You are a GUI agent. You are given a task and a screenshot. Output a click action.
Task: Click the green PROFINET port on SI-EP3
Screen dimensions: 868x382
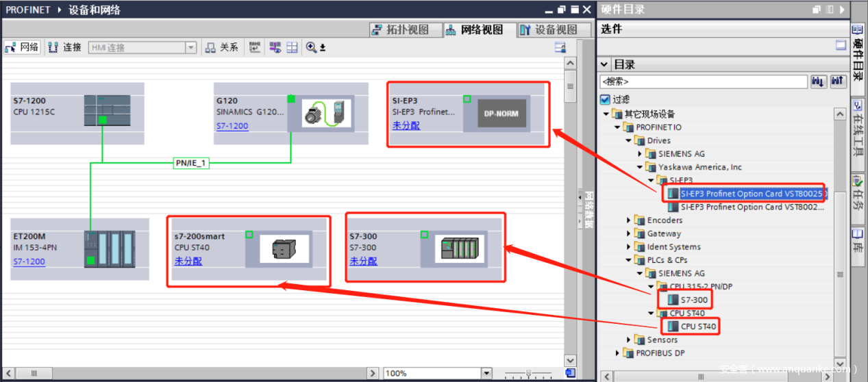click(x=467, y=99)
